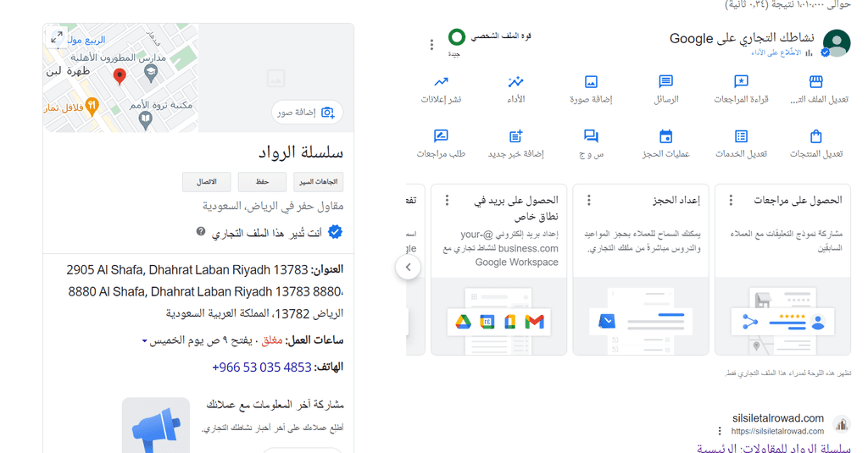Expand business hours dropdown arrow
The height and width of the screenshot is (453, 868).
tap(144, 340)
